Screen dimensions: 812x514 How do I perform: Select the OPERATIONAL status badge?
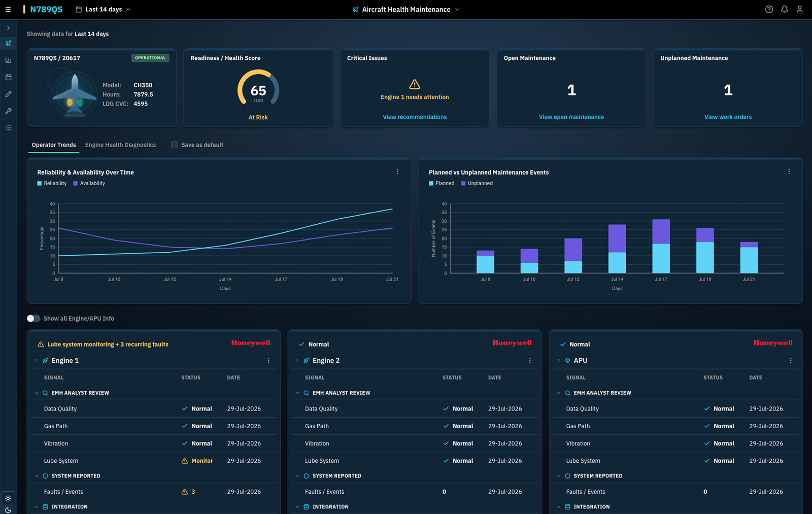click(x=150, y=58)
